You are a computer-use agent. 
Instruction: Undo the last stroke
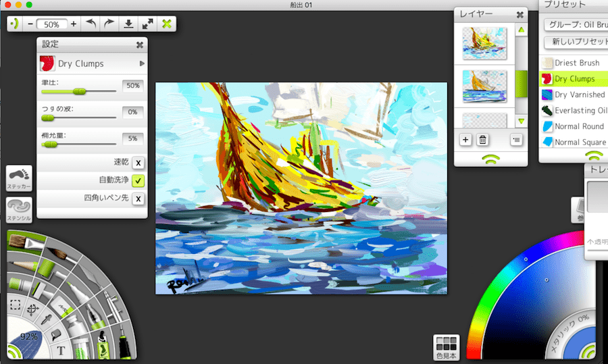(x=91, y=24)
